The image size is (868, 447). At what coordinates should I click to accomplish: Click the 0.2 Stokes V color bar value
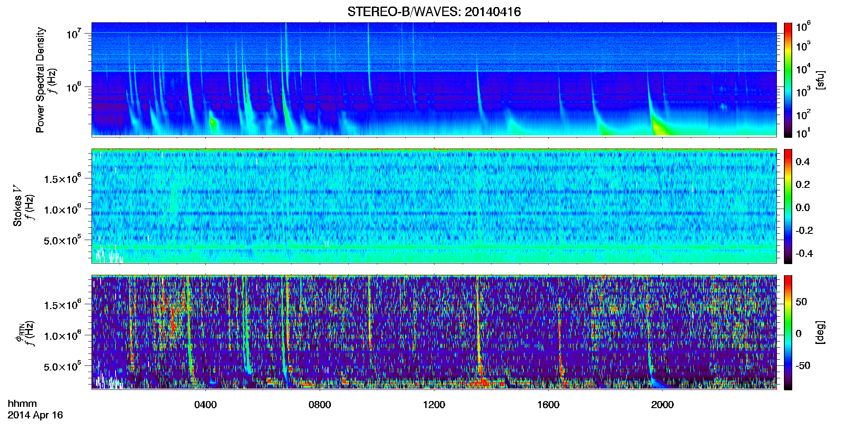coord(803,185)
